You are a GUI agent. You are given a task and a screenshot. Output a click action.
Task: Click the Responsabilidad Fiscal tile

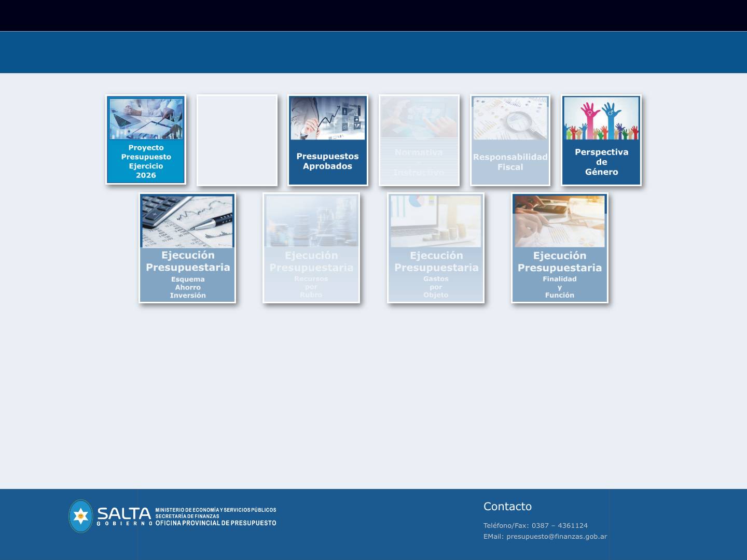pyautogui.click(x=510, y=140)
